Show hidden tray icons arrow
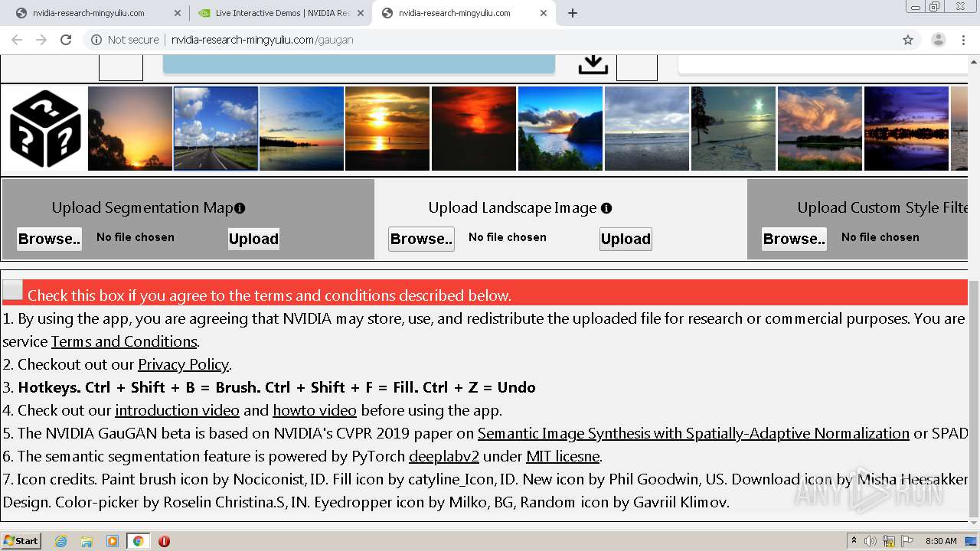Viewport: 980px width, 551px height. pos(854,541)
